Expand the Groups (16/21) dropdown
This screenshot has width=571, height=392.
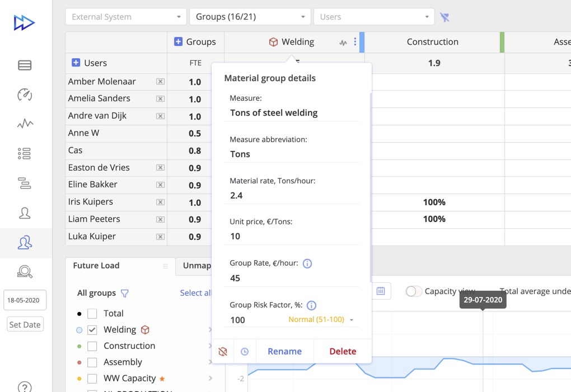pos(250,17)
